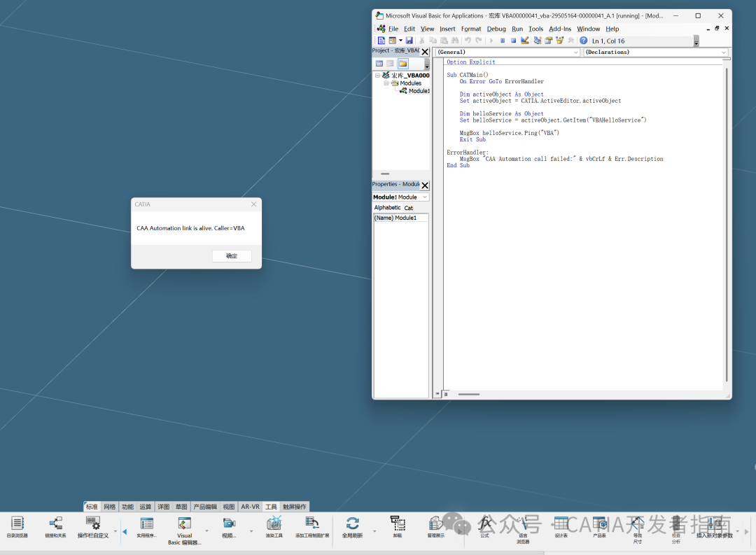Open Project Explorer icon in toolbar
The width and height of the screenshot is (756, 555).
(x=538, y=41)
